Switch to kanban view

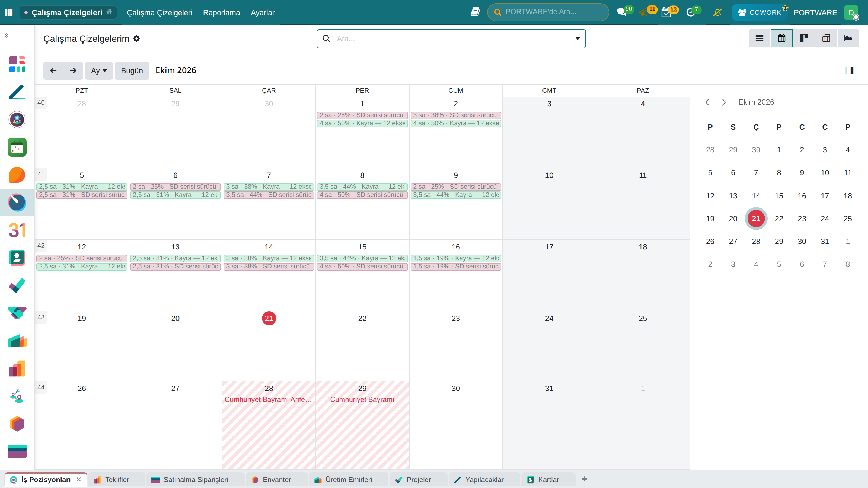[804, 38]
